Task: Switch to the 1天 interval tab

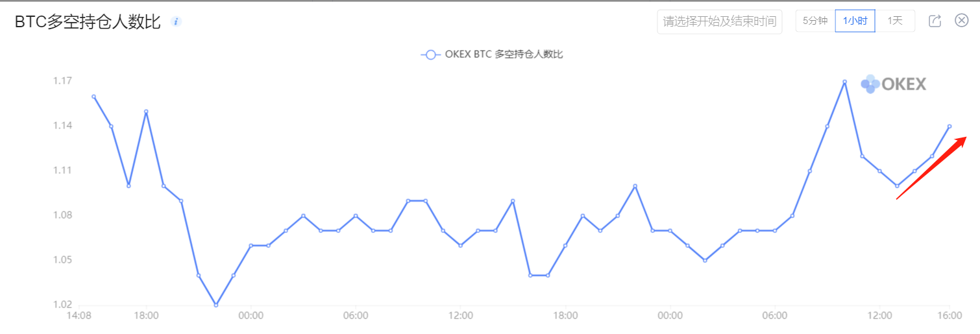Action: (x=895, y=21)
